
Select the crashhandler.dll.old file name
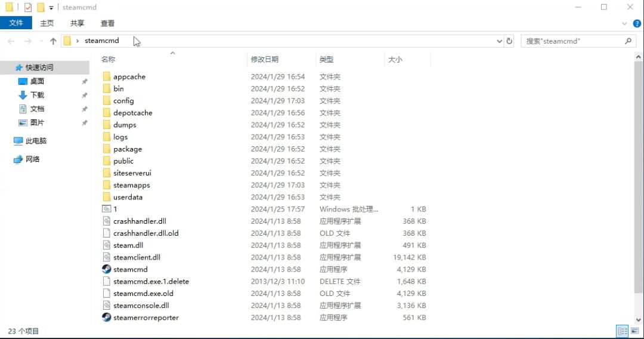click(146, 233)
